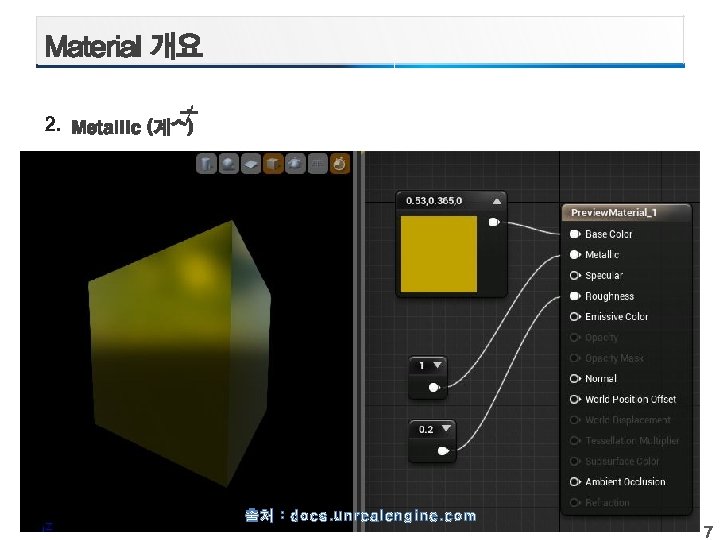720x540 pixels.
Task: Toggle the preview viewport grid icon
Action: (x=317, y=163)
